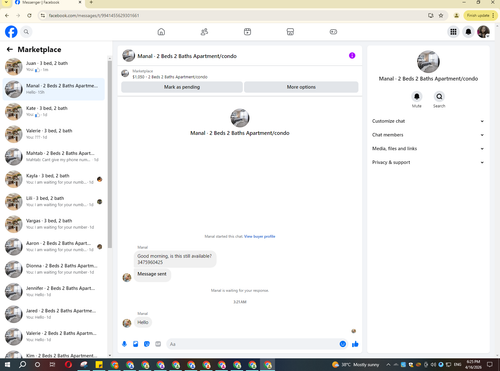The height and width of the screenshot is (371, 500).
Task: Open the Dionna 2 Beds conversation
Action: click(x=54, y=269)
